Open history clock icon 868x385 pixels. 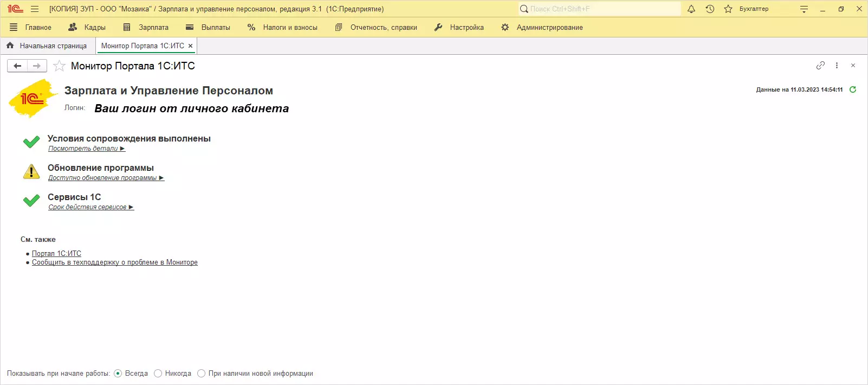coord(710,9)
